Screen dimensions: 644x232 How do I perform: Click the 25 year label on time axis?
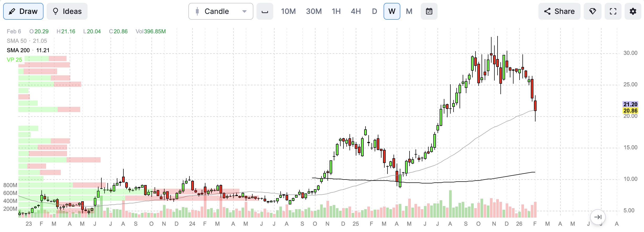click(x=356, y=224)
